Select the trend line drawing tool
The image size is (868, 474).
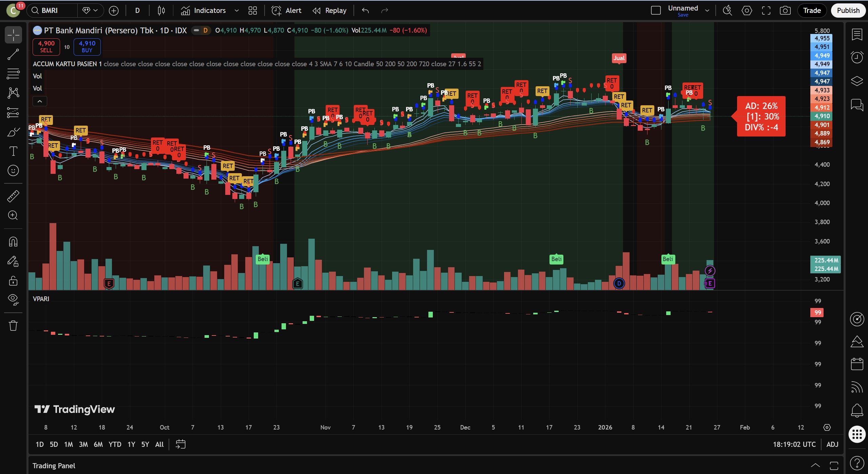pos(13,54)
